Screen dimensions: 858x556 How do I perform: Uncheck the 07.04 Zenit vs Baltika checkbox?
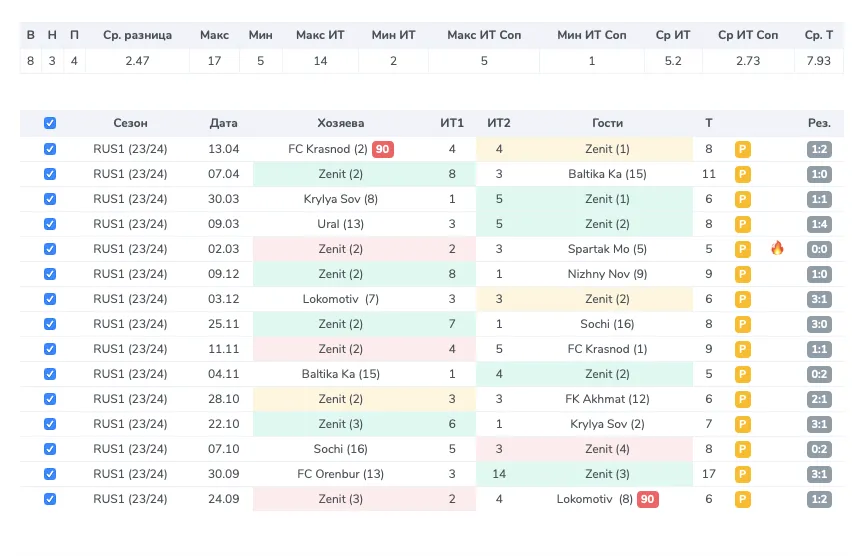click(50, 174)
